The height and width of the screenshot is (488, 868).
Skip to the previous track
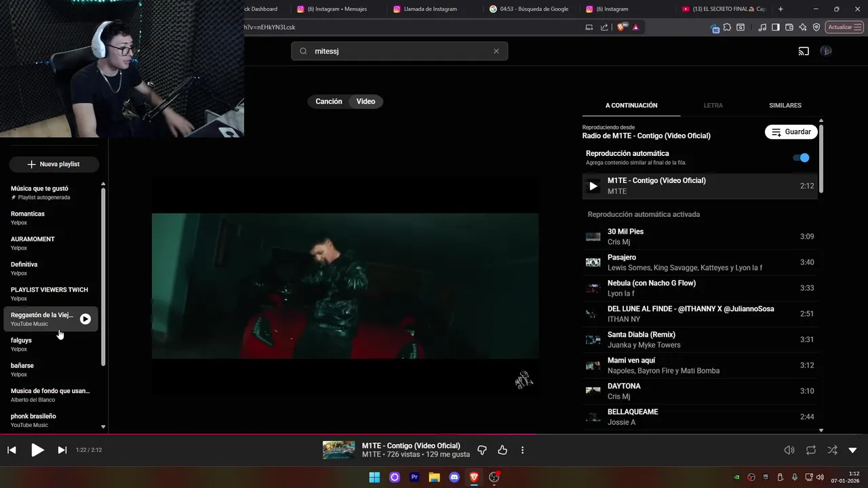click(12, 450)
